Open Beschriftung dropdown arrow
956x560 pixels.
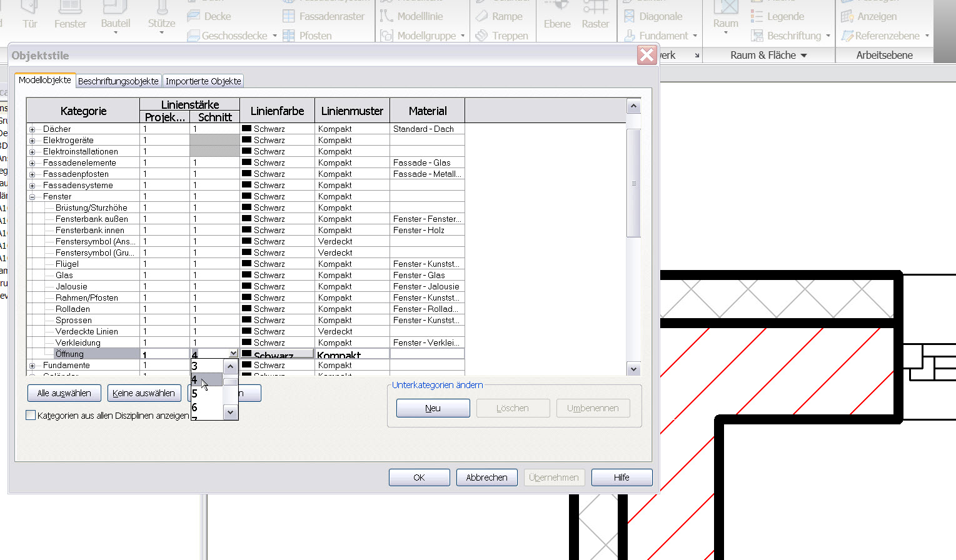828,36
